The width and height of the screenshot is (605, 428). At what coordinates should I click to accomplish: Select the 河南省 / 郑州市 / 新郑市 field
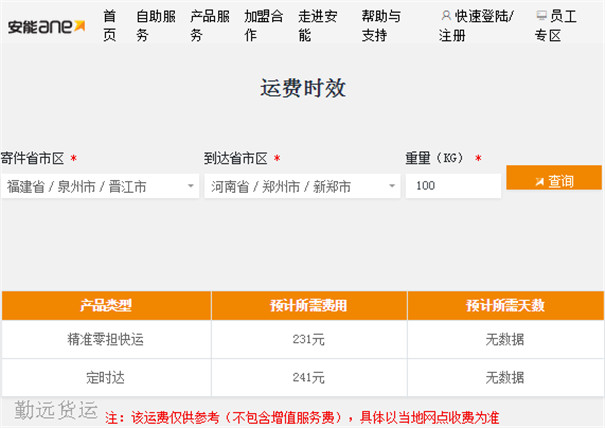tap(302, 186)
